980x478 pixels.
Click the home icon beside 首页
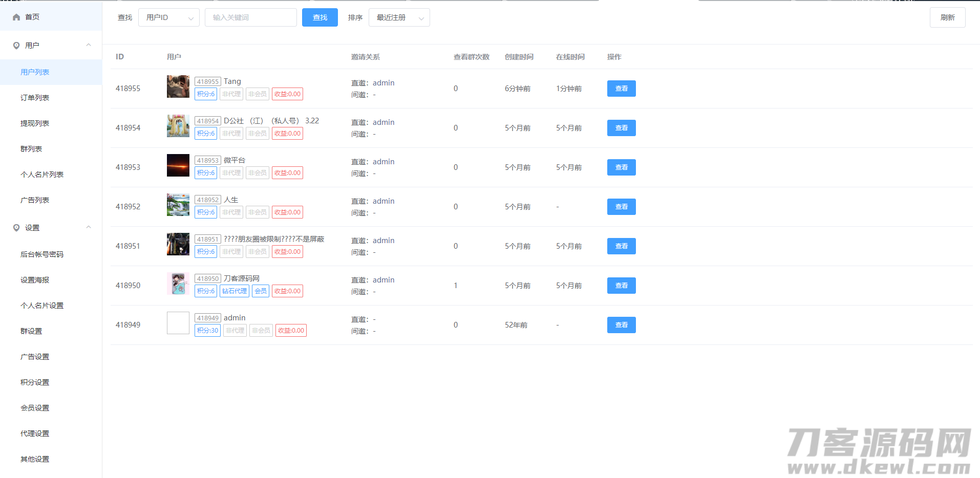click(16, 17)
